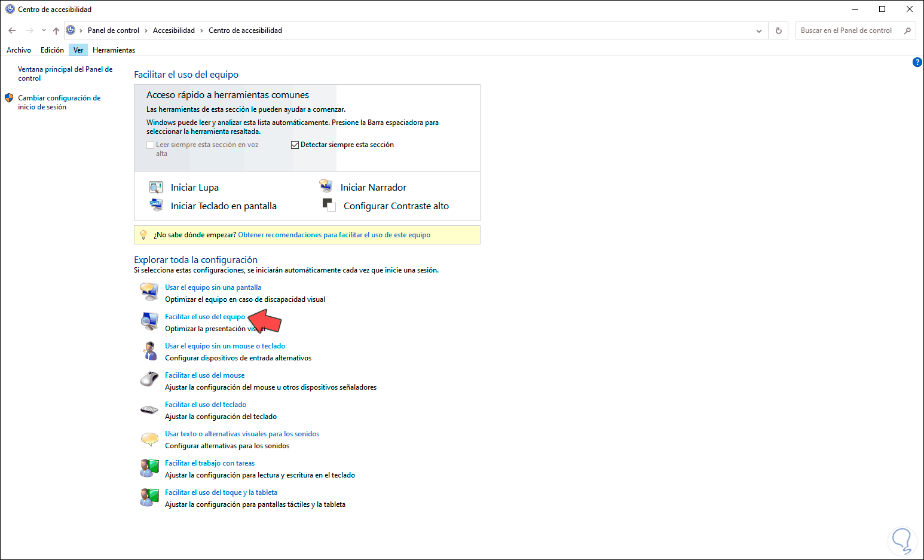Screen dimensions: 924x560
Task: Click the Buscar en el Panel de control field
Action: (x=849, y=30)
